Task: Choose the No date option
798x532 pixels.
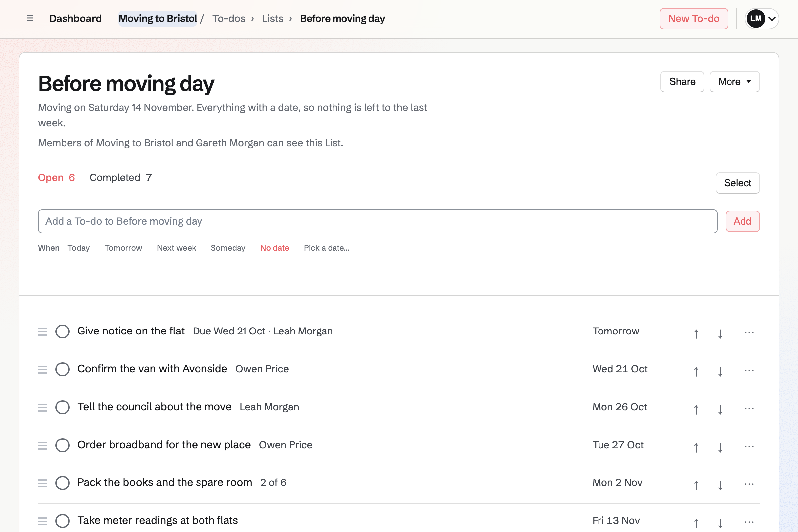Action: (x=275, y=248)
